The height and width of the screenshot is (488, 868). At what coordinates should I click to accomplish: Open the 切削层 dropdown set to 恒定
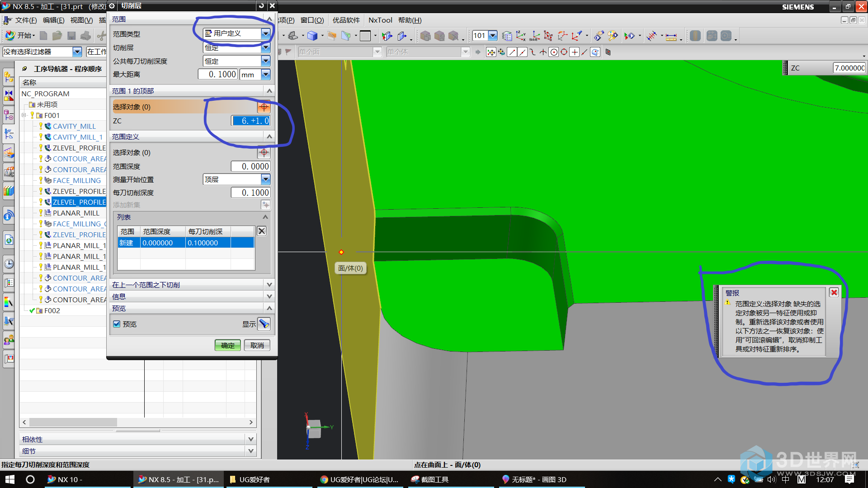pos(236,47)
